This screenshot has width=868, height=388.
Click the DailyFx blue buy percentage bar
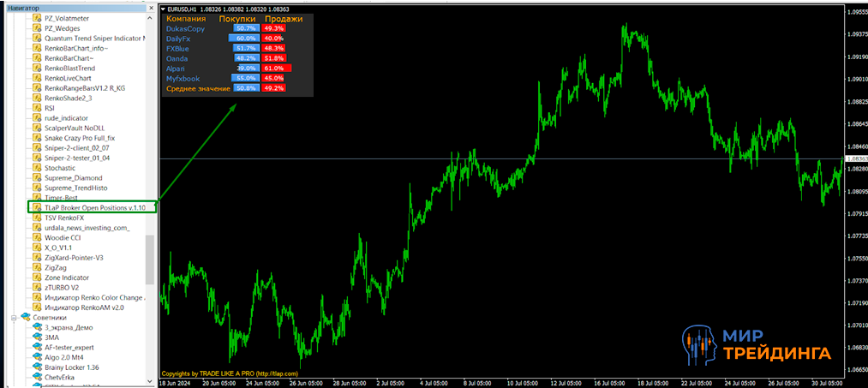(243, 39)
